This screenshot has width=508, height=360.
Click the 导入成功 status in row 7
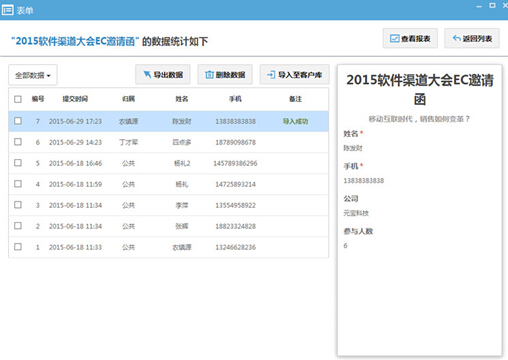295,121
